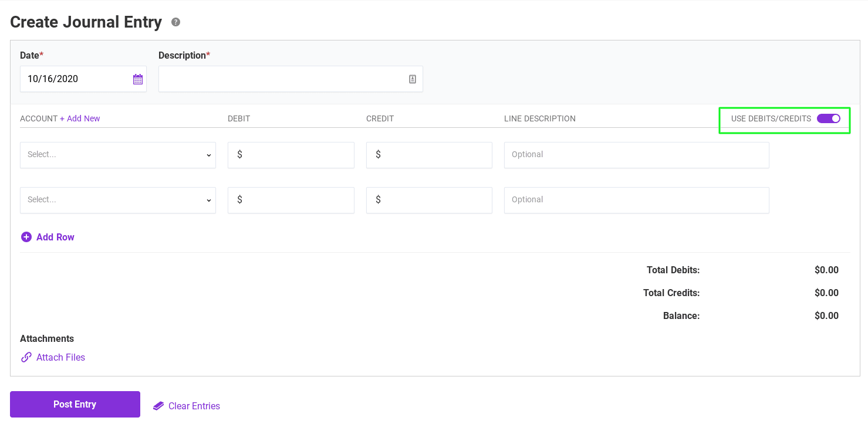Open the calendar date picker icon

(138, 79)
